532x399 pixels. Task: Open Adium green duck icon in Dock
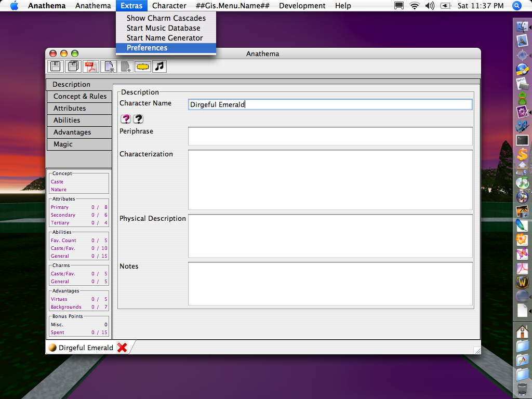(x=523, y=98)
